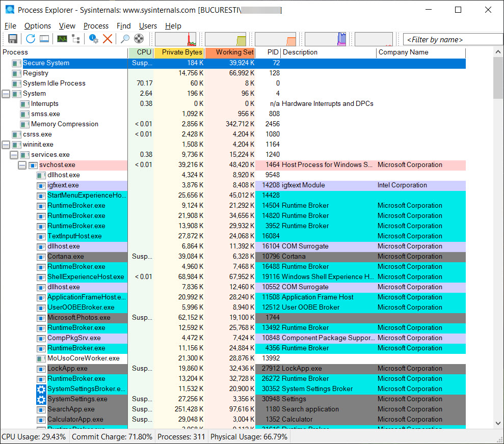504x444 pixels.
Task: Sort by the Private Bytes column header
Action: point(179,52)
